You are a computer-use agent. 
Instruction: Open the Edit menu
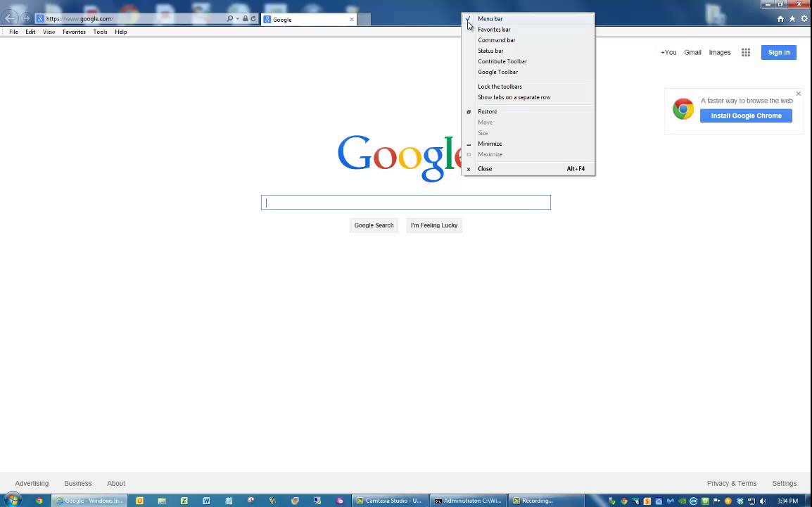pyautogui.click(x=30, y=32)
